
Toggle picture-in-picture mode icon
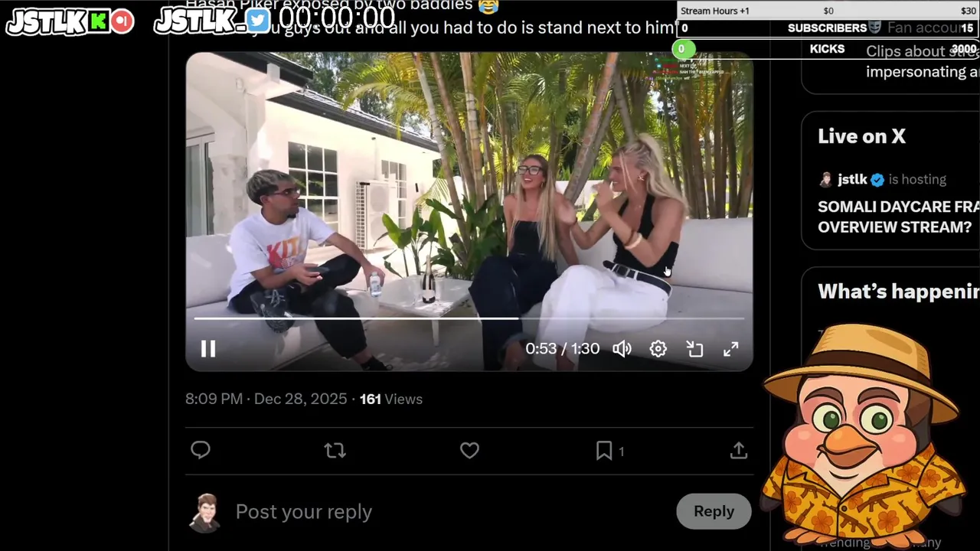[695, 349]
